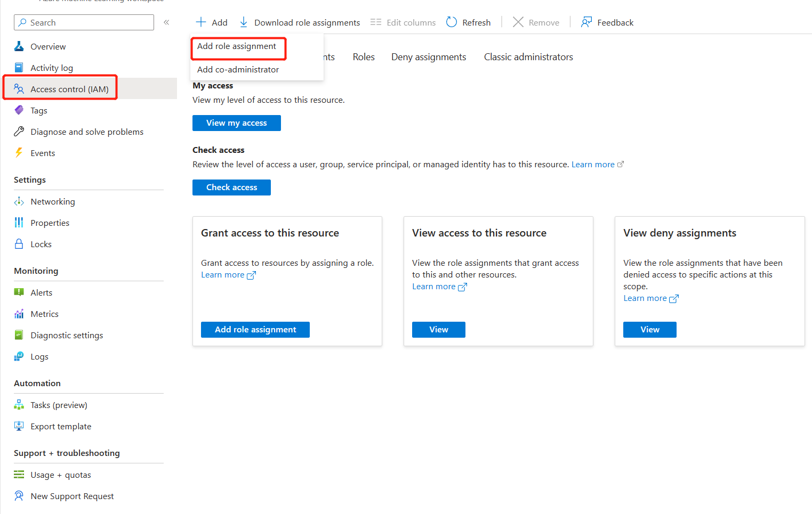Image resolution: width=812 pixels, height=514 pixels.
Task: Click the Tasks (preview) icon
Action: (19, 405)
